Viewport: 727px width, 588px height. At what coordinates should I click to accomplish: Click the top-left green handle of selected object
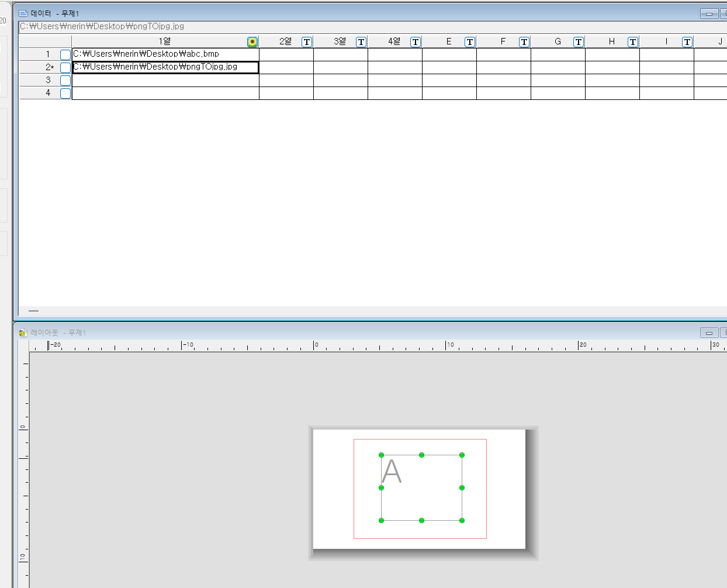click(382, 455)
